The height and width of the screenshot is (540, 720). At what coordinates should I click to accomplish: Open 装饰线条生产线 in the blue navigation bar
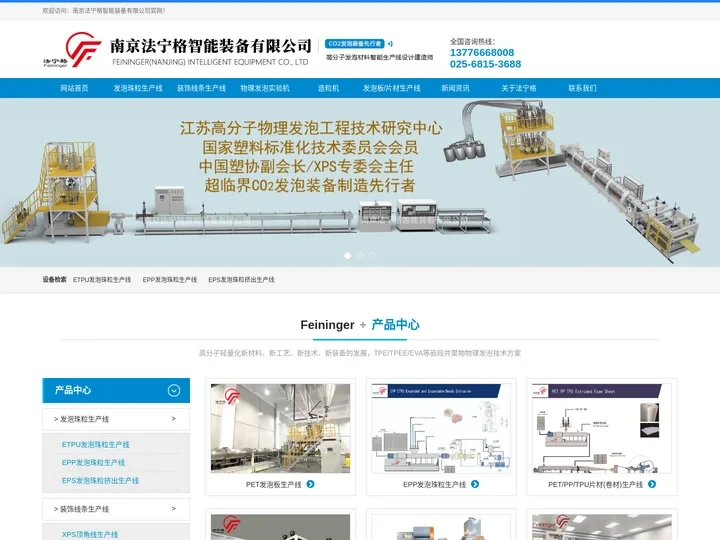pyautogui.click(x=201, y=88)
